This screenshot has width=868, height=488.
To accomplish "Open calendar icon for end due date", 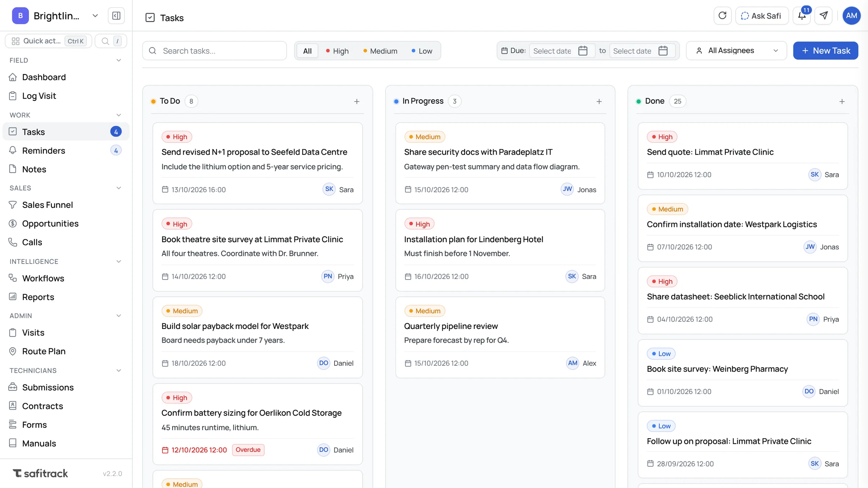I will point(663,51).
